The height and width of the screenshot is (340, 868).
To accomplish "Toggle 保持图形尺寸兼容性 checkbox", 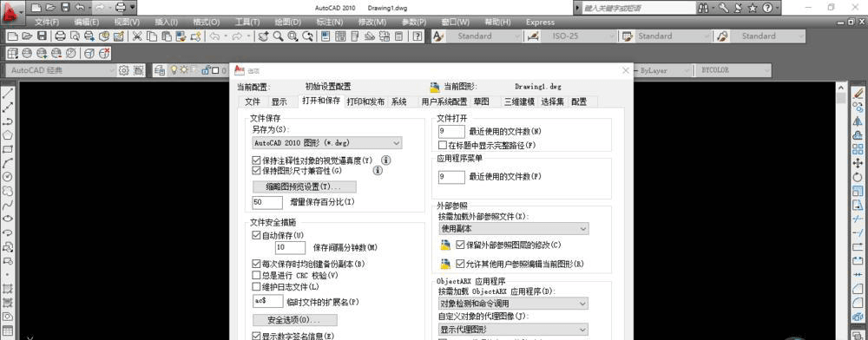I will click(256, 171).
